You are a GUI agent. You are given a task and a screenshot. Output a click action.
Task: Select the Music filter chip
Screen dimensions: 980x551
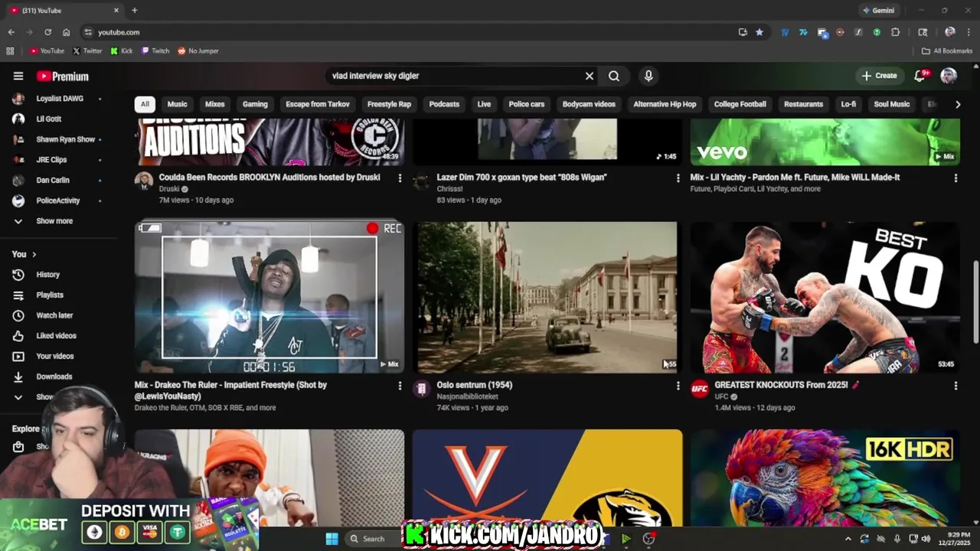[x=177, y=104]
